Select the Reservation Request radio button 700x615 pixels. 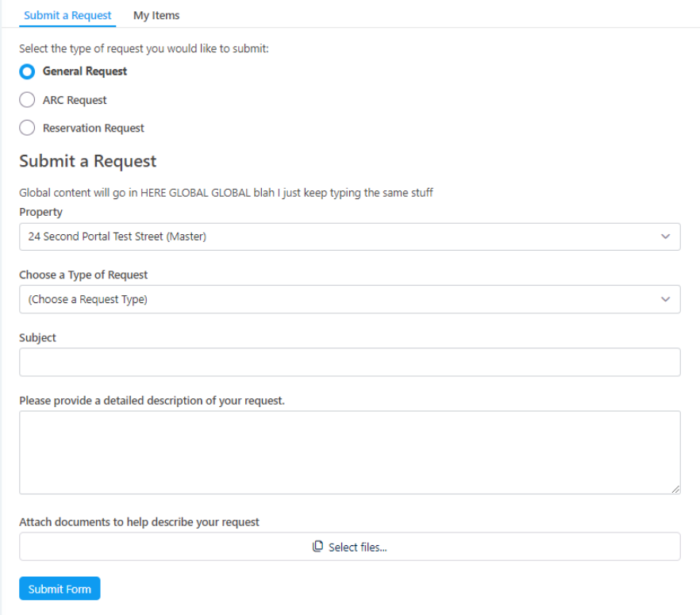[x=27, y=128]
